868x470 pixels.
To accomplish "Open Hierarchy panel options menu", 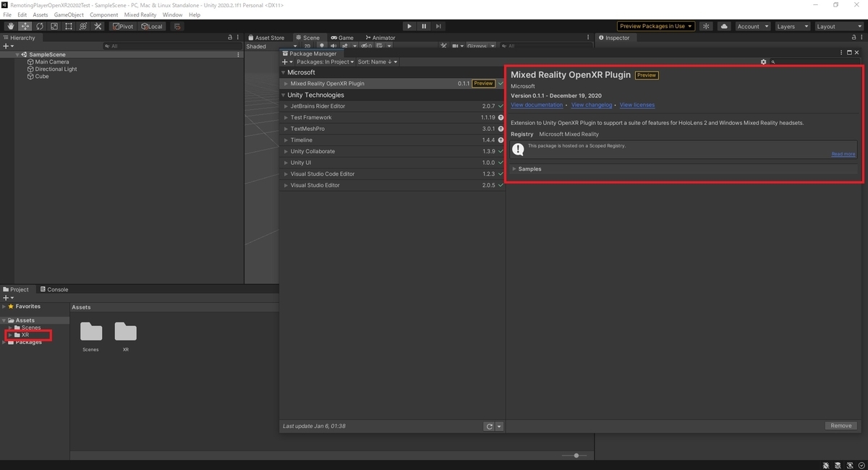I will point(239,38).
